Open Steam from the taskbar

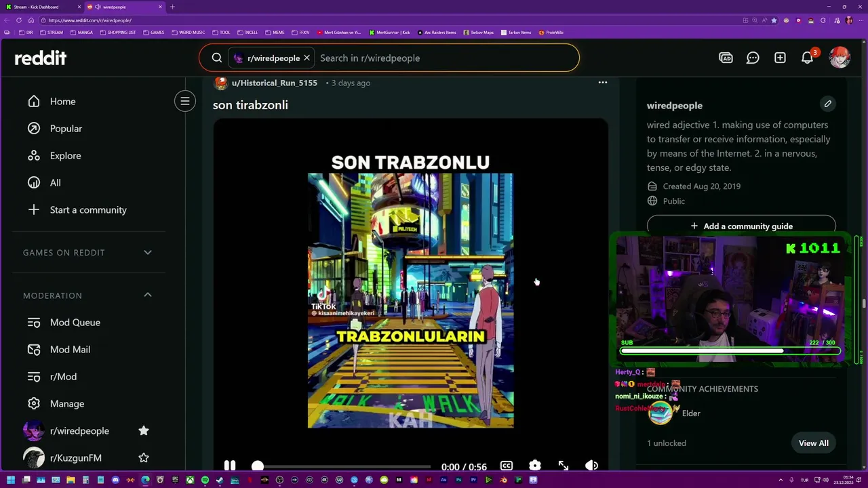[x=220, y=480]
